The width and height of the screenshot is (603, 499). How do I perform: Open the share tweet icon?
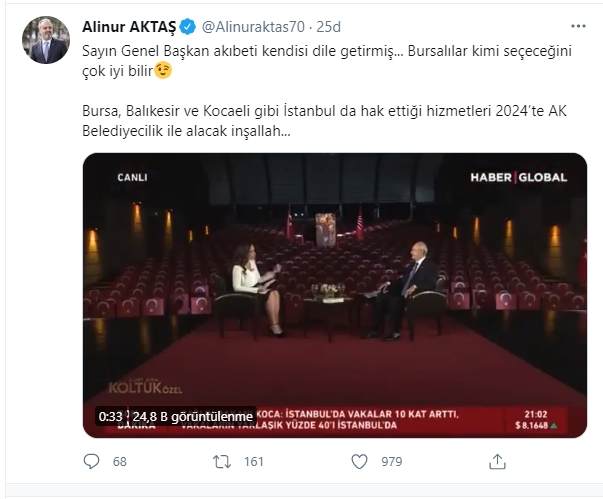pyautogui.click(x=497, y=461)
